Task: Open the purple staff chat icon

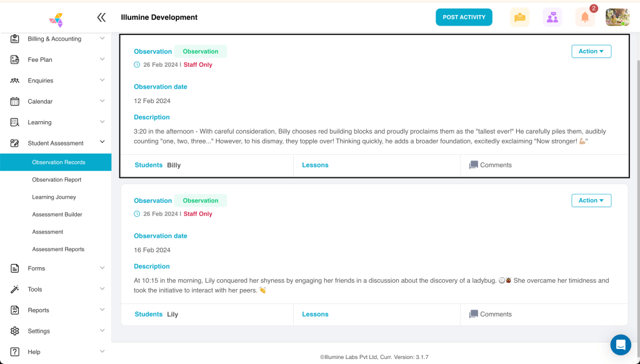Action: 552,17
